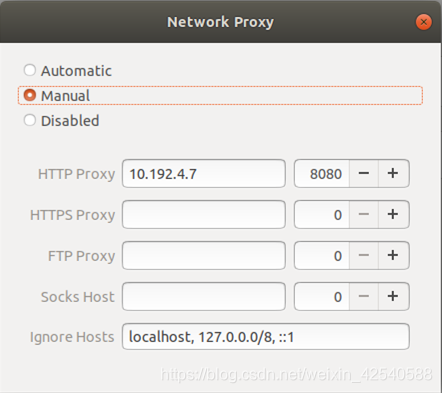Viewport: 442px width, 393px height.
Task: Select the Disabled proxy radio button
Action: point(30,120)
